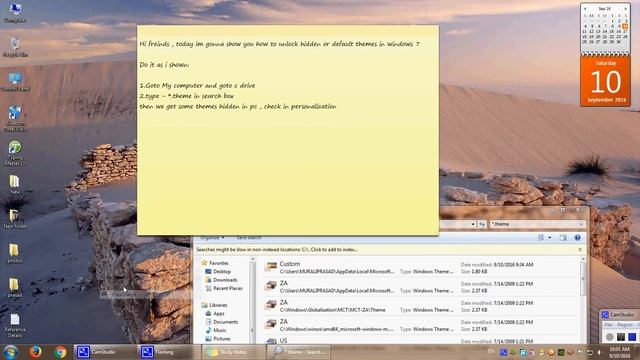Select the US theme search result
This screenshot has height=360, width=640.
(420, 340)
